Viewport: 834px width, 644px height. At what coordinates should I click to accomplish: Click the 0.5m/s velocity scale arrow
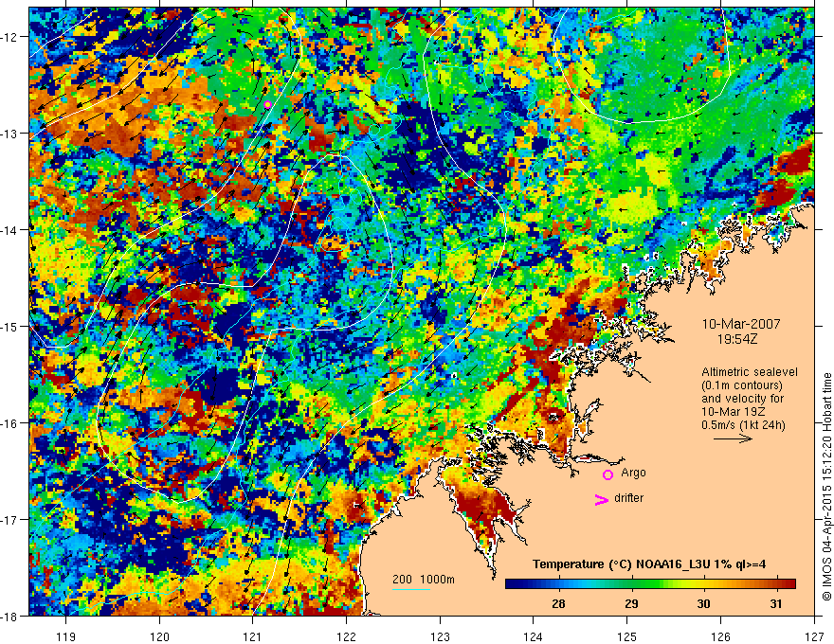[733, 438]
